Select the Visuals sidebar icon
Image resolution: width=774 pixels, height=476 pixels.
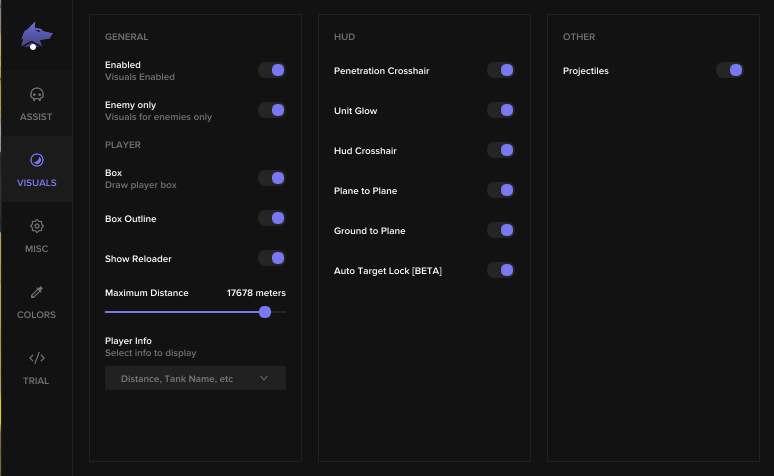[x=37, y=160]
